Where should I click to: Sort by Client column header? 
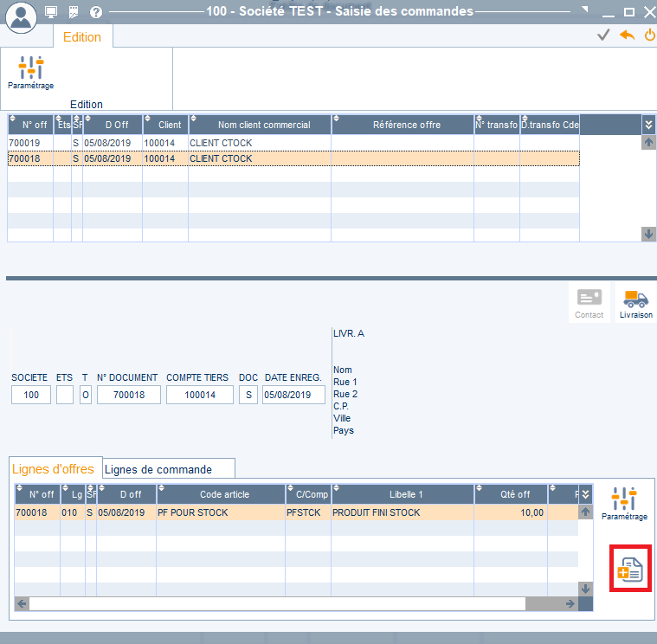[165, 125]
